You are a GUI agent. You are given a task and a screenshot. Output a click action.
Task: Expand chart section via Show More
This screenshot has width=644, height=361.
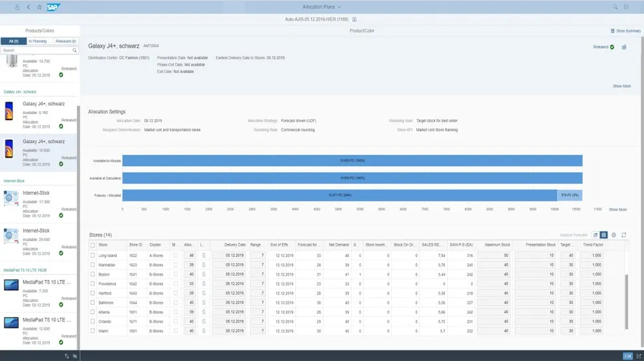(617, 209)
